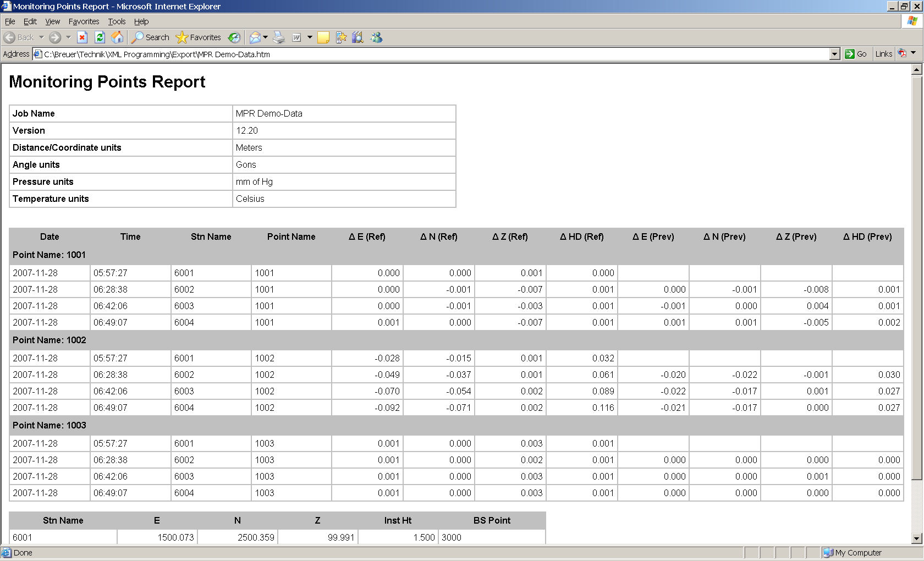Screen dimensions: 924x561
Task: Open the Favorites panel icon
Action: coord(199,37)
